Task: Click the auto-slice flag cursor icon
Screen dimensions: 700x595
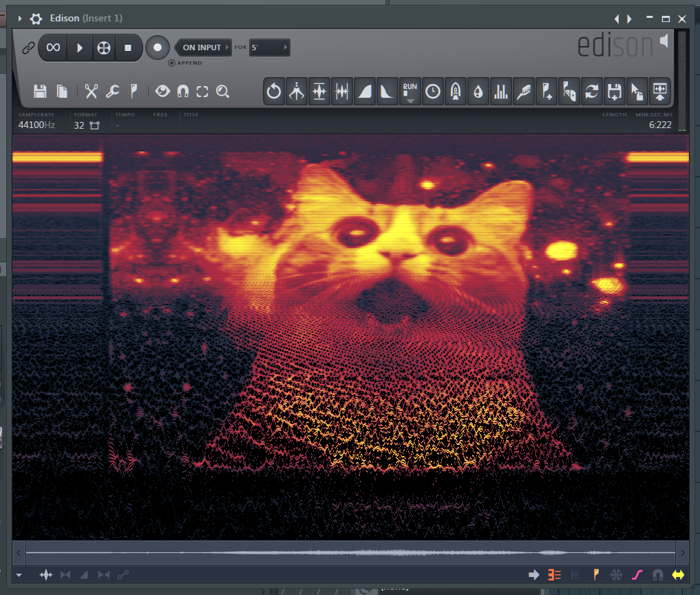Action: (569, 92)
